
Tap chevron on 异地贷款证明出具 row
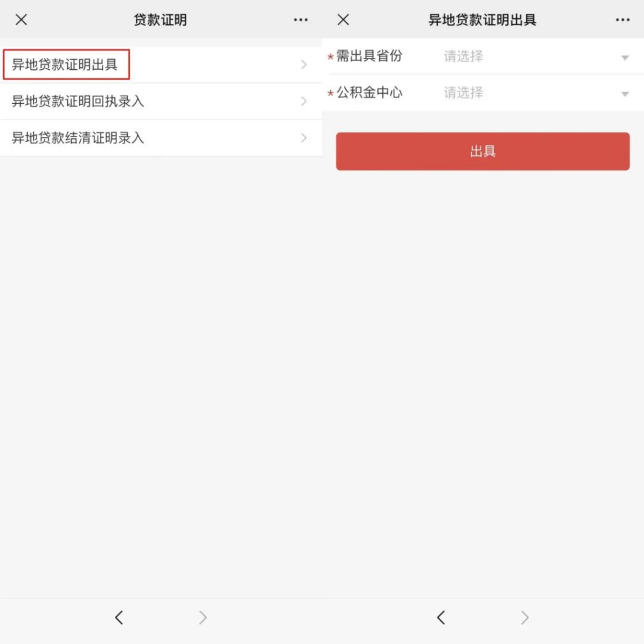[x=304, y=65]
